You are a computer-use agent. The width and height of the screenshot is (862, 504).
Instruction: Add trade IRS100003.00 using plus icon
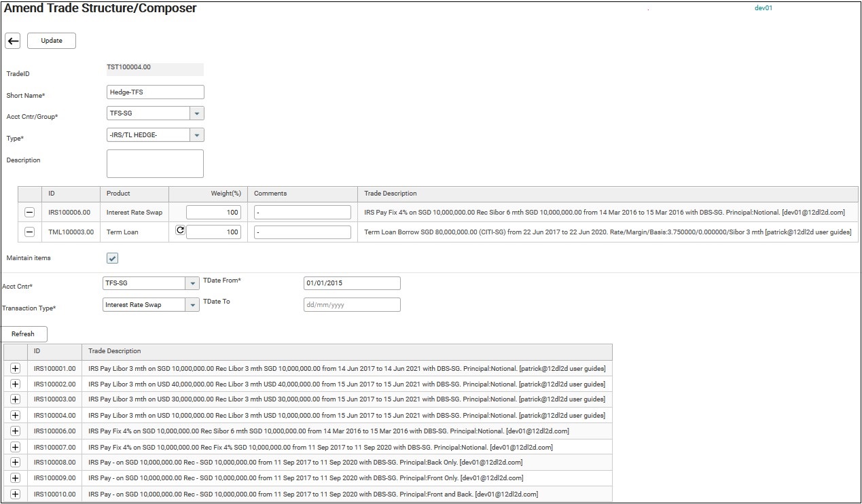point(16,399)
